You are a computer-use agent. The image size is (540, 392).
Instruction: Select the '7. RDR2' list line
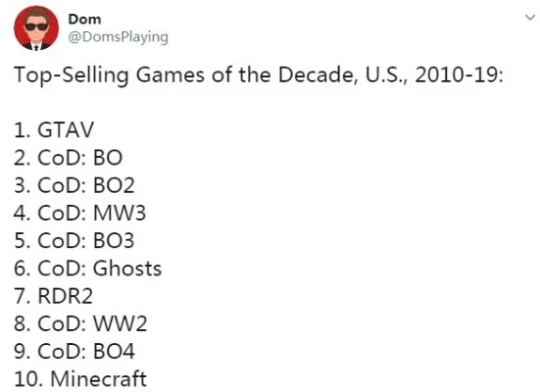[x=53, y=296]
